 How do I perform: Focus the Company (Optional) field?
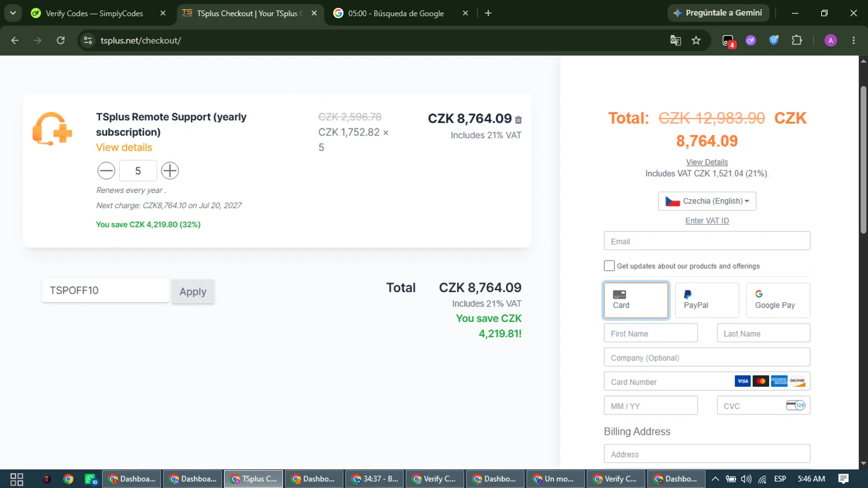(707, 357)
